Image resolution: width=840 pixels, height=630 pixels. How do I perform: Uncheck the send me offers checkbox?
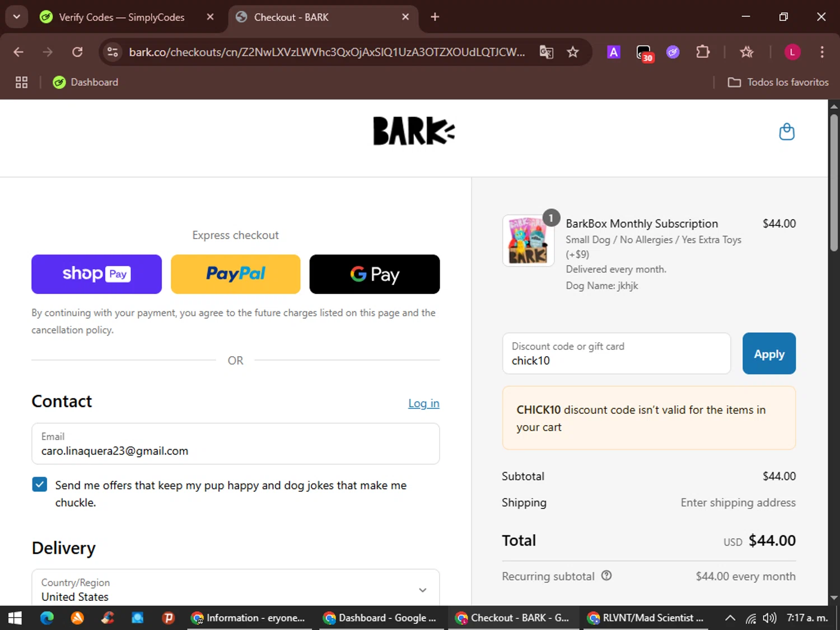click(x=40, y=484)
